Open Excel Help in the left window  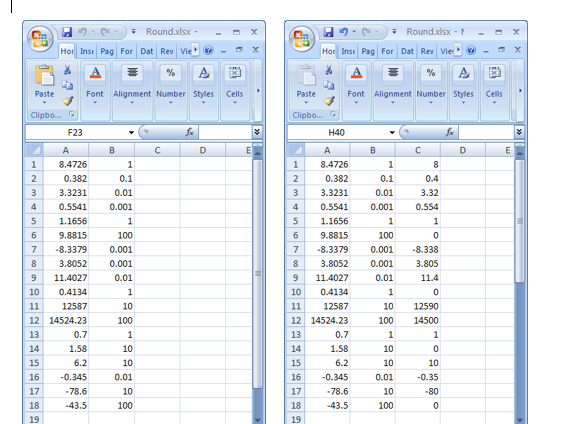coord(208,50)
